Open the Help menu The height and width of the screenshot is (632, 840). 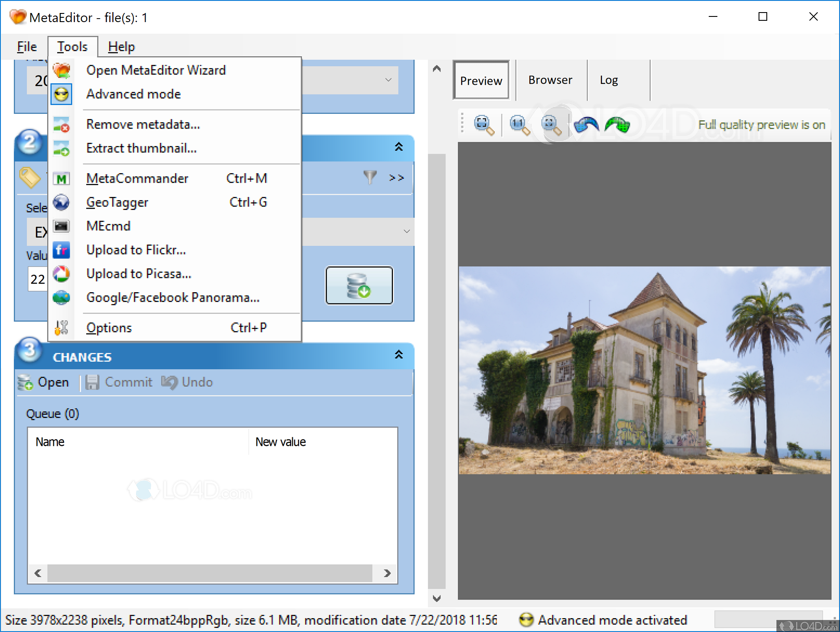pyautogui.click(x=121, y=46)
